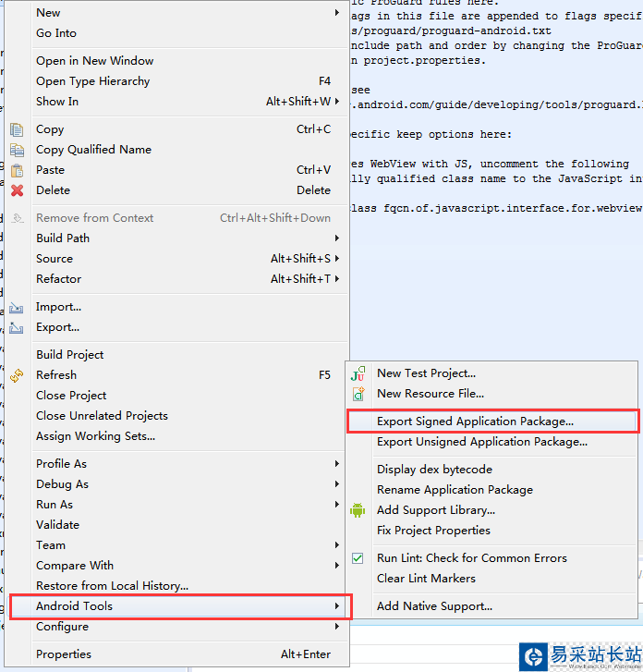This screenshot has width=643, height=672.
Task: Select New Resource File... in submenu
Action: coord(491,394)
